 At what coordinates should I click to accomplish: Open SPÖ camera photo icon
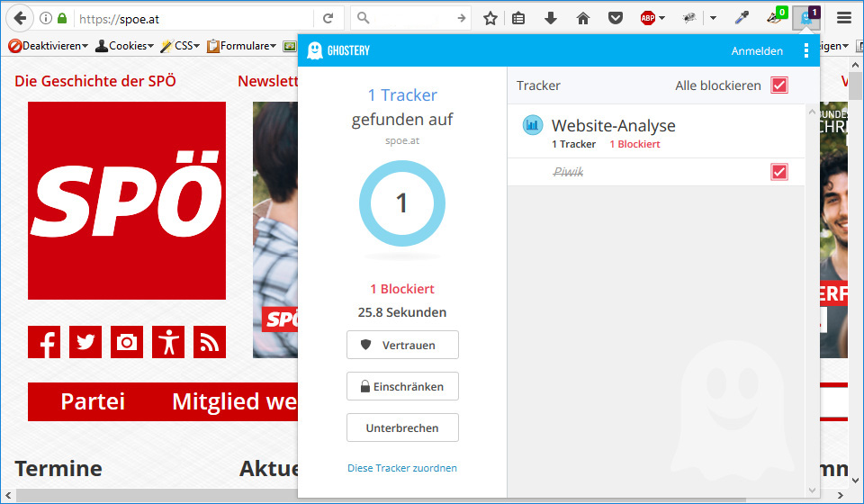click(127, 342)
